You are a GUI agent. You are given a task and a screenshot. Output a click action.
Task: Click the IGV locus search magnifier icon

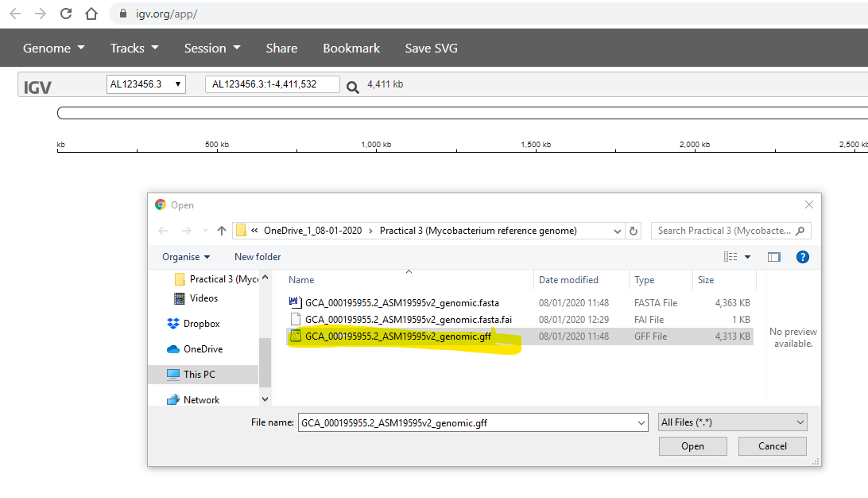(353, 87)
